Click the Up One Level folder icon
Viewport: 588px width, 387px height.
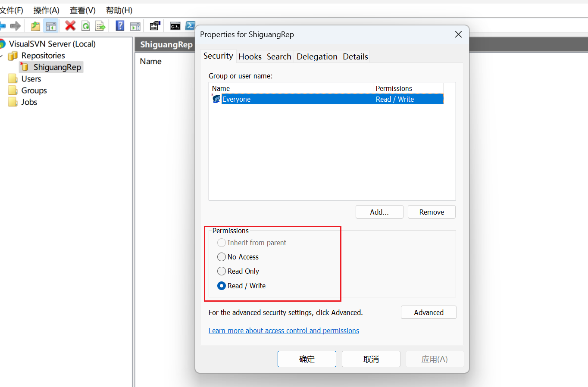(x=35, y=26)
